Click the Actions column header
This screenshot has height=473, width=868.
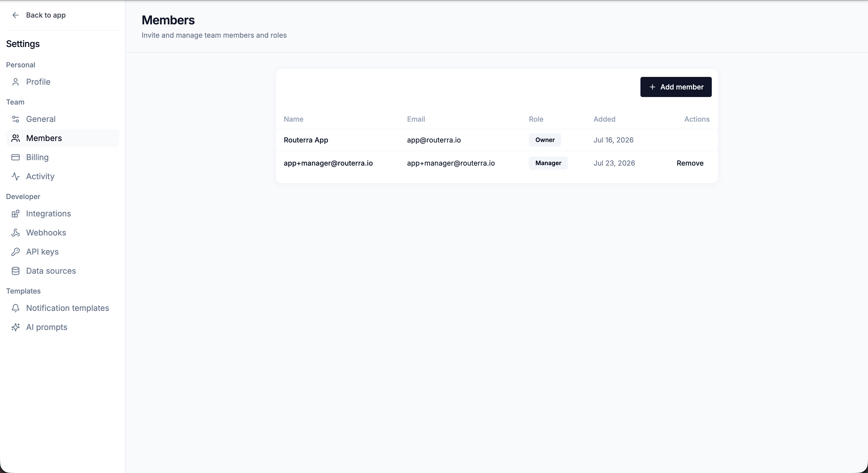[x=697, y=119]
